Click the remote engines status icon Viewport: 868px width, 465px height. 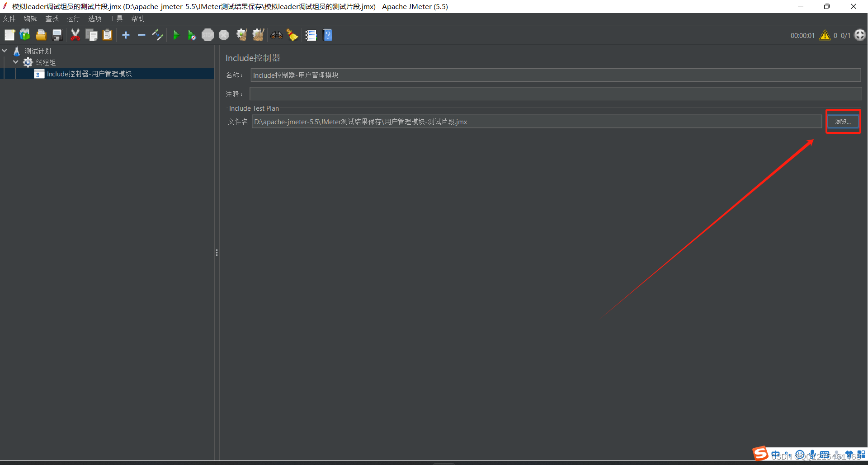click(x=860, y=35)
